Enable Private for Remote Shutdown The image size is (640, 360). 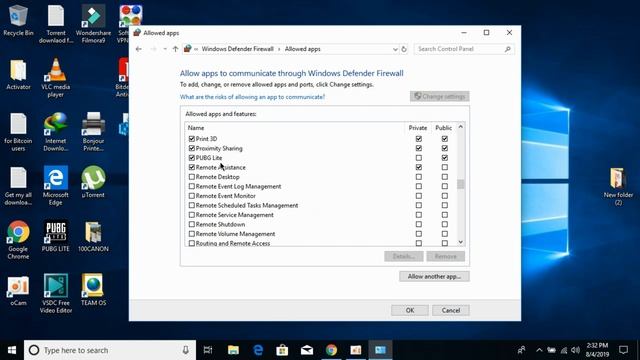coord(419,224)
